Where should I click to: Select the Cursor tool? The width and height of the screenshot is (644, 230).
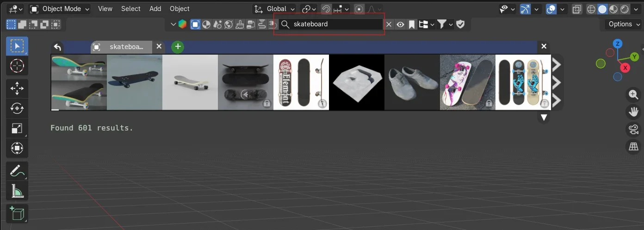coord(17,66)
